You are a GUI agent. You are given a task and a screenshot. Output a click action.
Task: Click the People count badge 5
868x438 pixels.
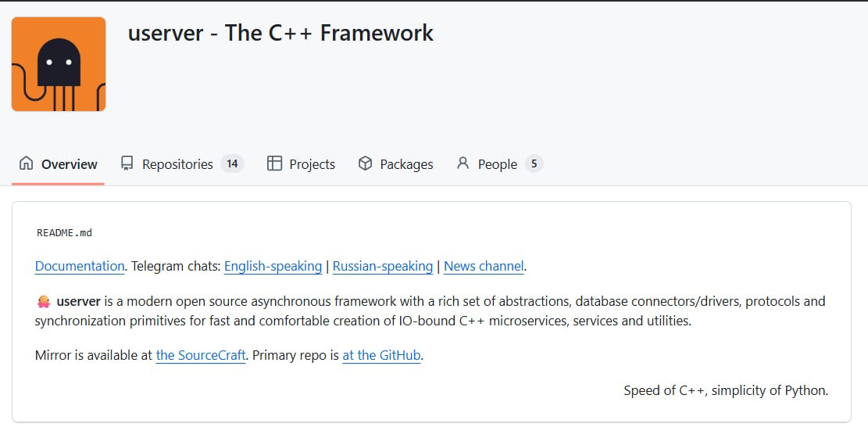[534, 163]
